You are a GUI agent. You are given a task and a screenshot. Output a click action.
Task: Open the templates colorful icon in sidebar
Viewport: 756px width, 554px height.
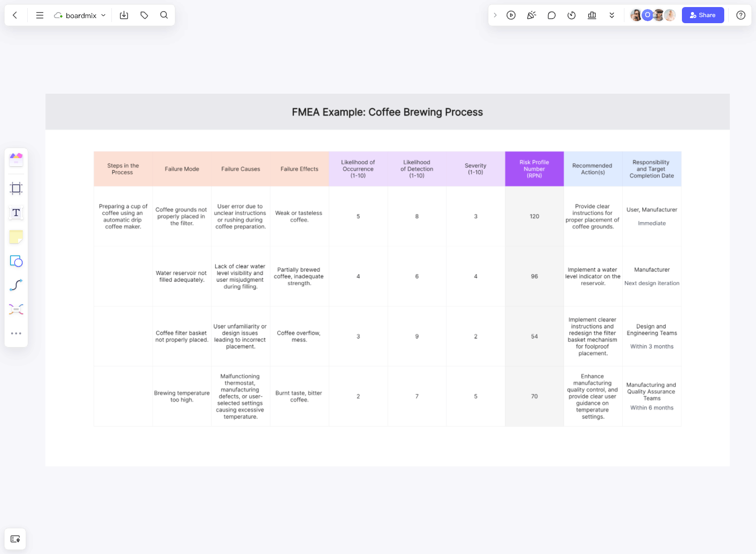pyautogui.click(x=16, y=160)
